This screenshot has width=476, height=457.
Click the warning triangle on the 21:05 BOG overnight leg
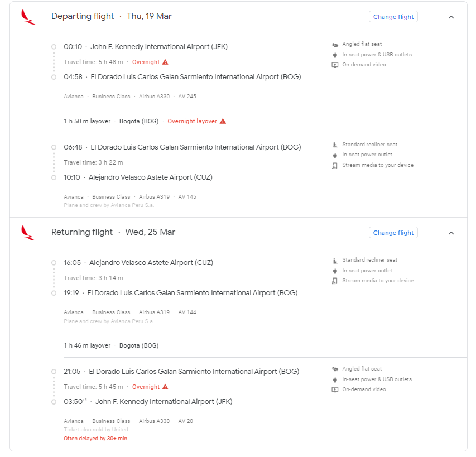pos(165,387)
